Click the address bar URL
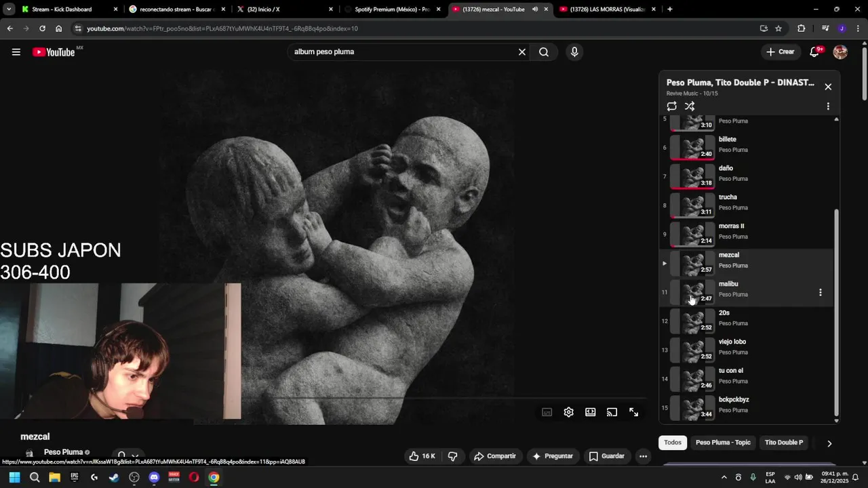The image size is (868, 488). pyautogui.click(x=222, y=28)
